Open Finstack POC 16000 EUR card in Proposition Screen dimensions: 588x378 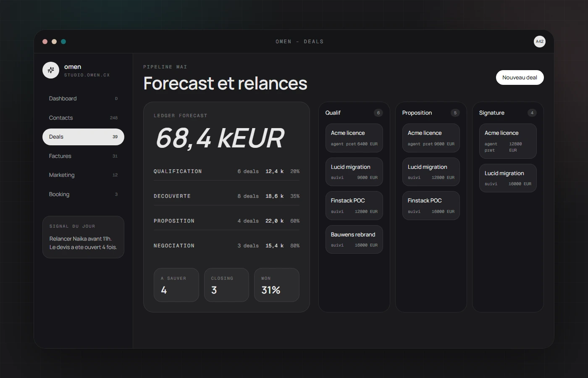click(431, 205)
